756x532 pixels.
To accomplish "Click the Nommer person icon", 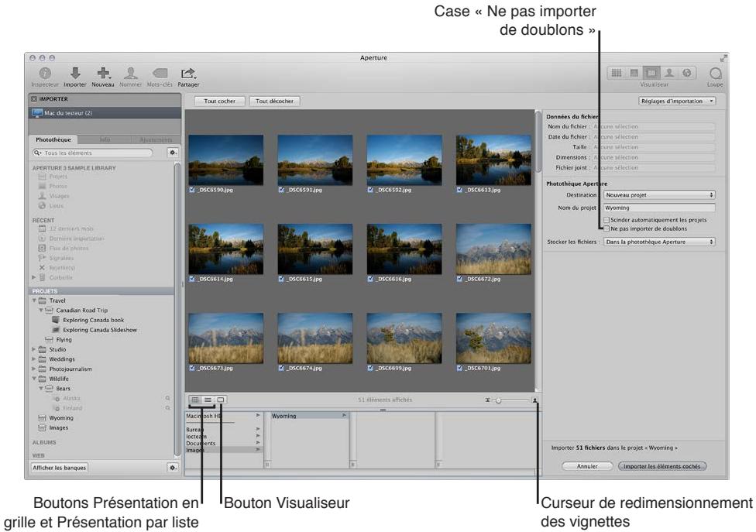I will click(130, 74).
